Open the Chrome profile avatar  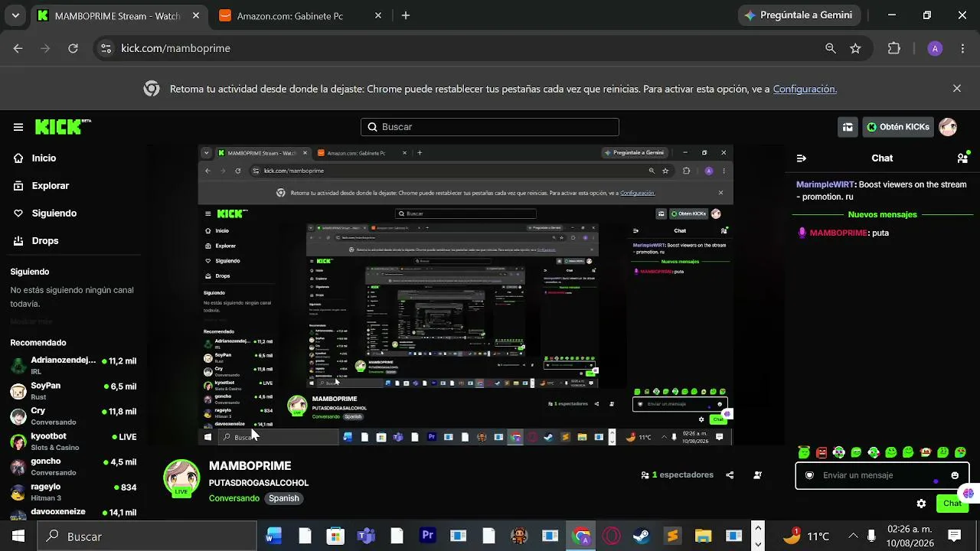pos(934,48)
